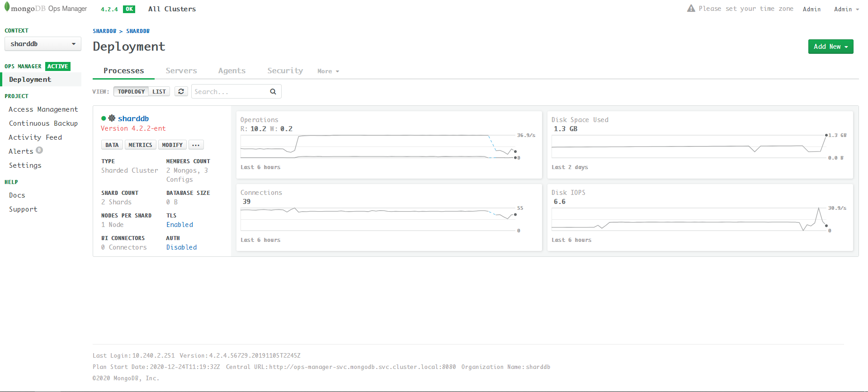Open the Disk Space Used chart
The image size is (868, 392).
(x=700, y=145)
